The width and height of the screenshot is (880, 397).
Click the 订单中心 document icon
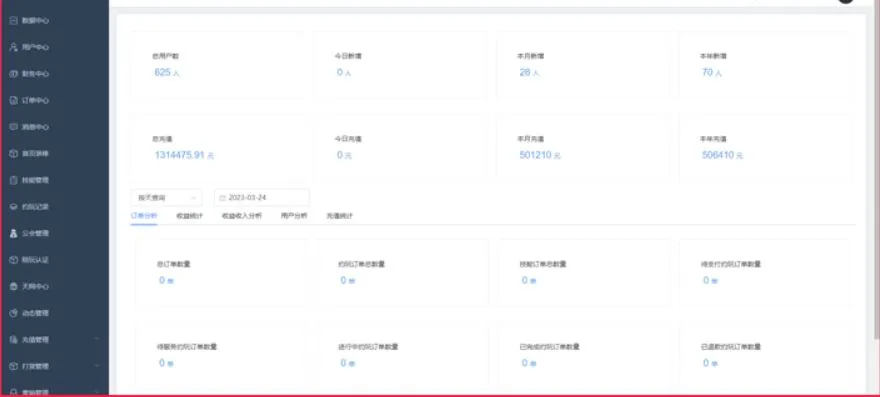click(x=14, y=101)
